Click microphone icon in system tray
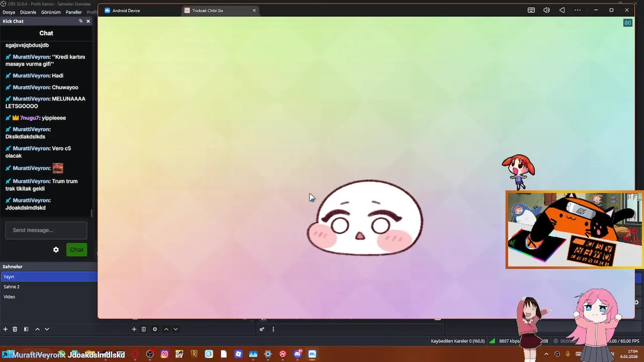 (x=568, y=354)
